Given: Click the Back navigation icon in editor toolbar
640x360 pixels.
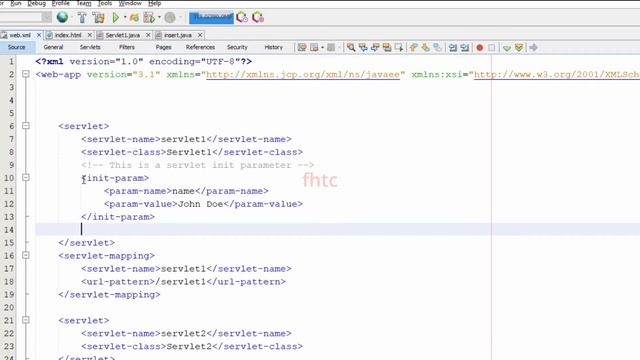Looking at the screenshot, I should coord(314,48).
